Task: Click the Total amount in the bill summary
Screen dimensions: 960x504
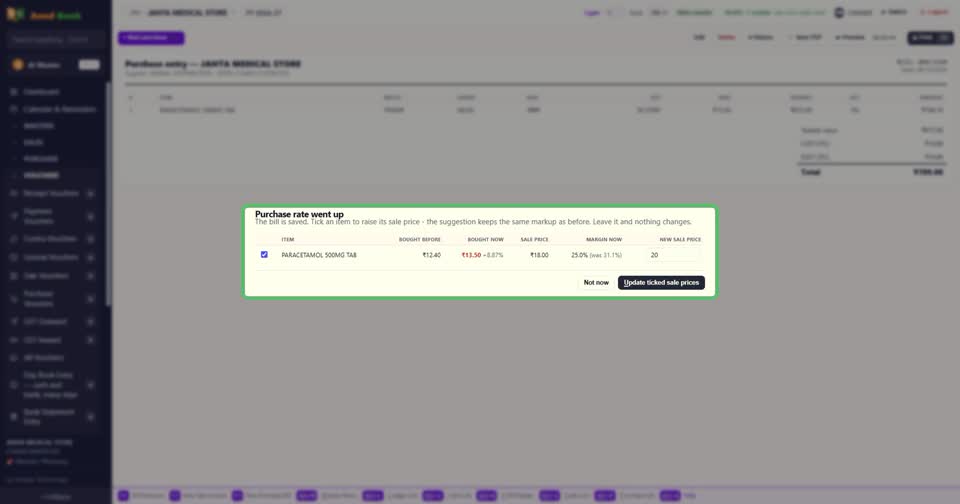Action: coord(928,172)
